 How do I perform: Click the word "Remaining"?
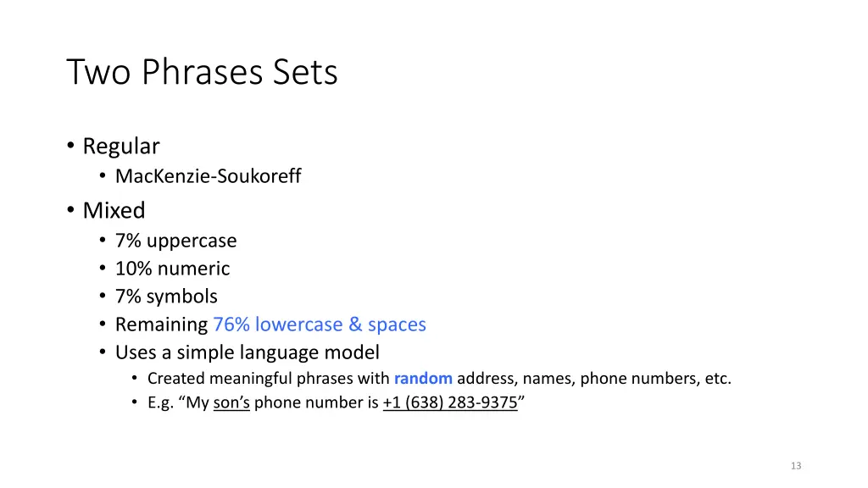(x=162, y=324)
